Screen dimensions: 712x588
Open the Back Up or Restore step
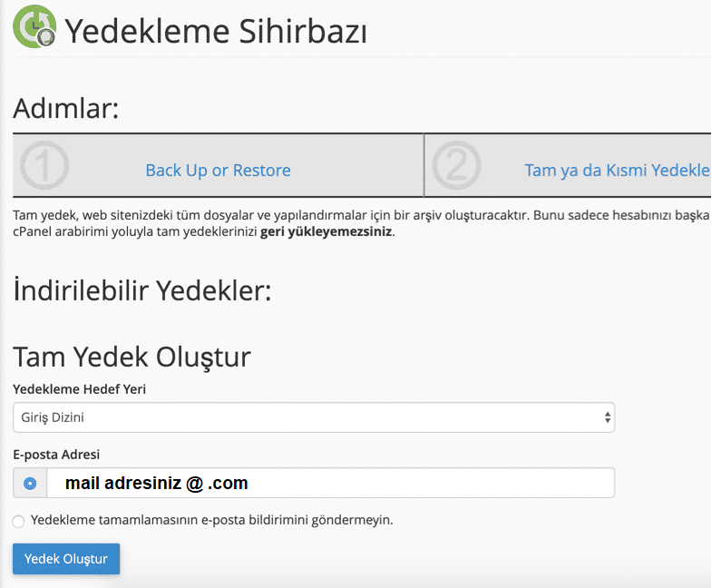pos(218,171)
